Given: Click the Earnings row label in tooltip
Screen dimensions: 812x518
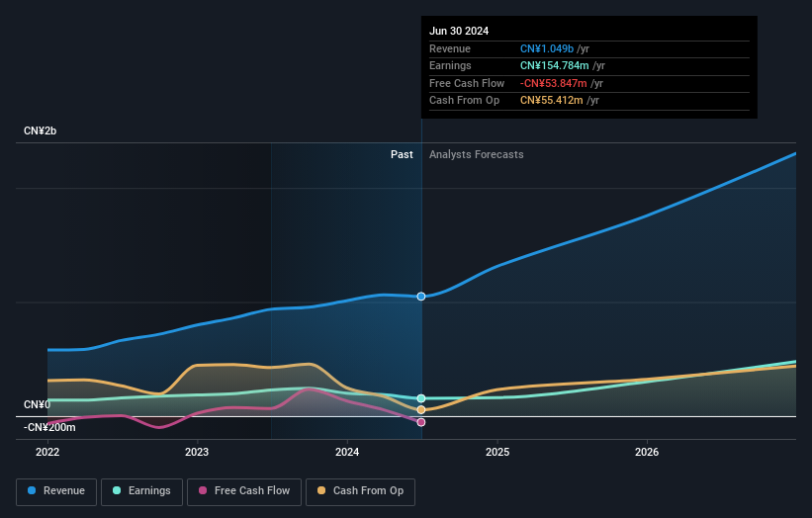Looking at the screenshot, I should point(450,65).
